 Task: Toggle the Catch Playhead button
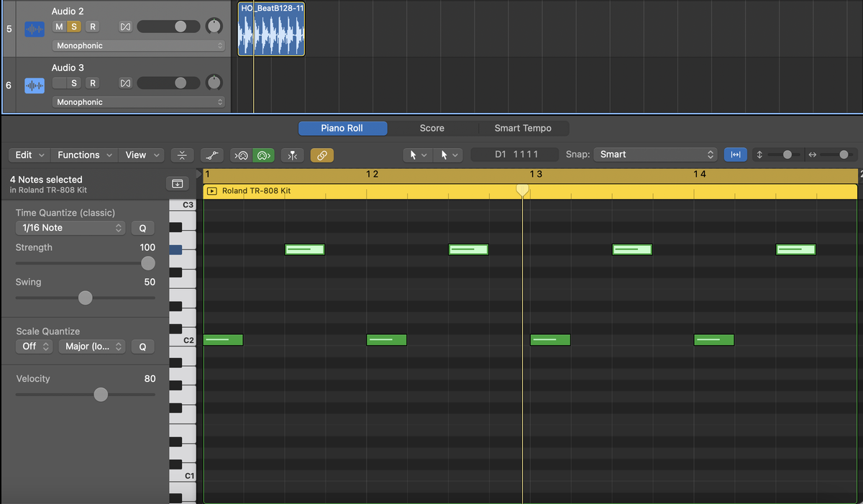pyautogui.click(x=292, y=155)
